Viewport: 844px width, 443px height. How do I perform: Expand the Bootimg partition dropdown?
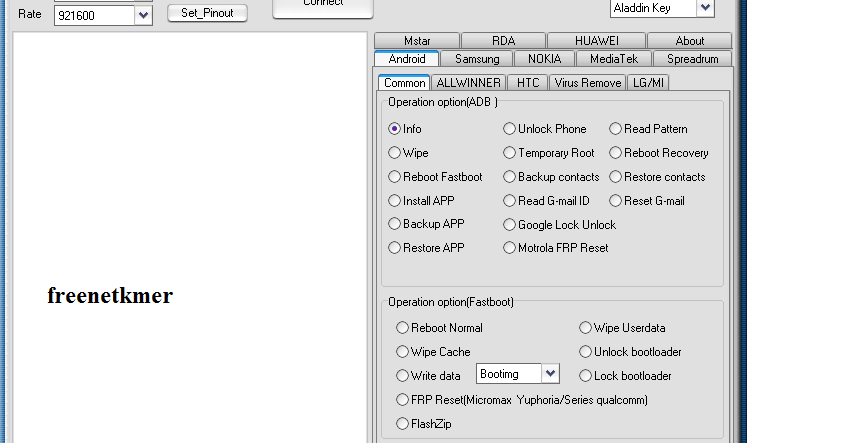pos(550,374)
